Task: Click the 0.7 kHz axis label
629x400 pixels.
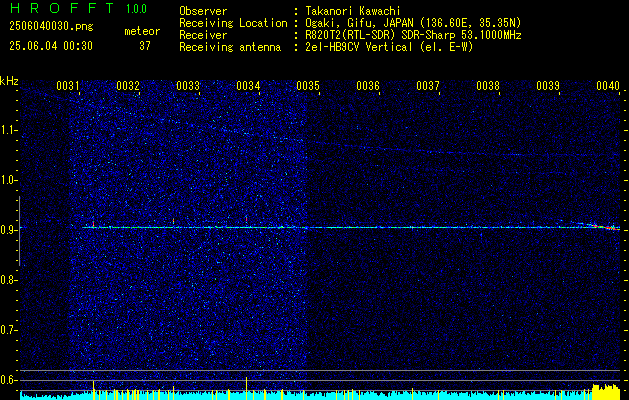Action: click(8, 330)
